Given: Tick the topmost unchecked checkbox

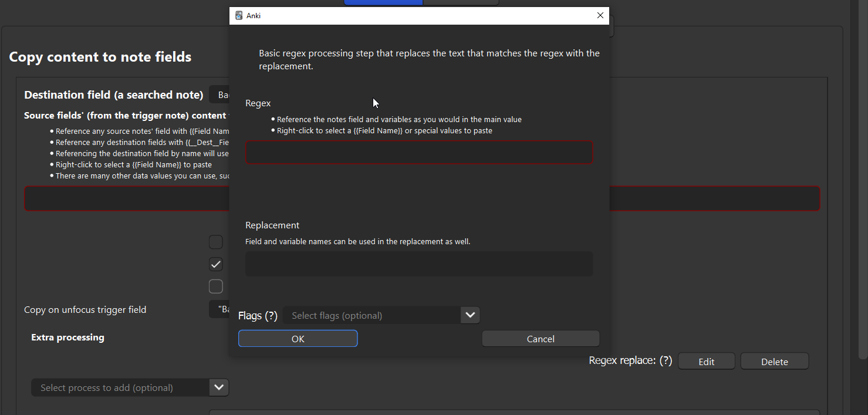Looking at the screenshot, I should 216,242.
